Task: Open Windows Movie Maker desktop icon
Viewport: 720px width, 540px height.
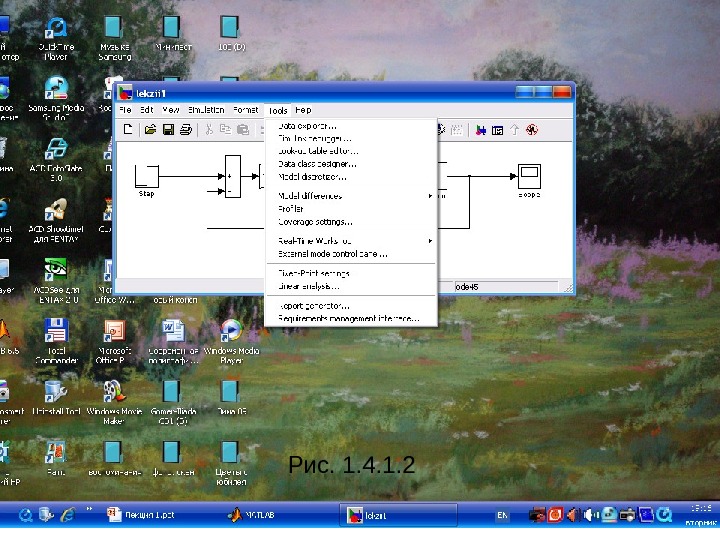Action: pyautogui.click(x=113, y=402)
